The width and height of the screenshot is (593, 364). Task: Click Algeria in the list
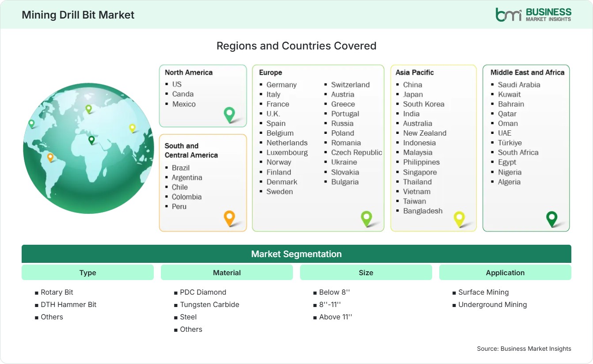click(509, 182)
